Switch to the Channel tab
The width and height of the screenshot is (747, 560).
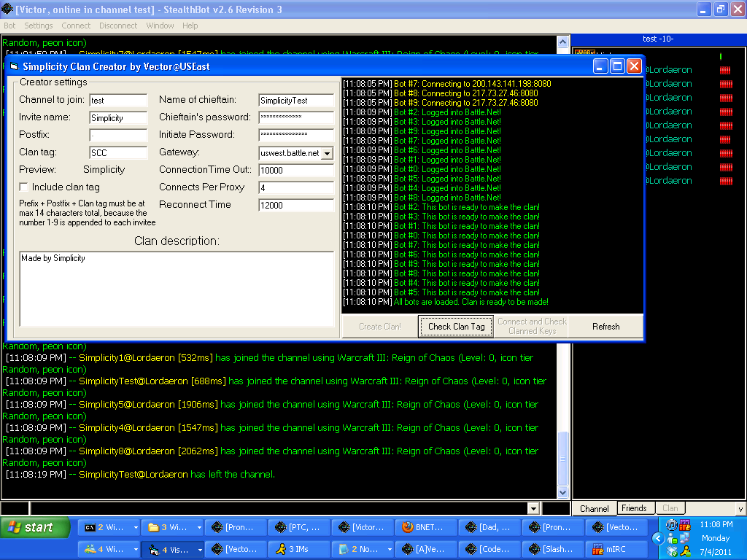(594, 508)
